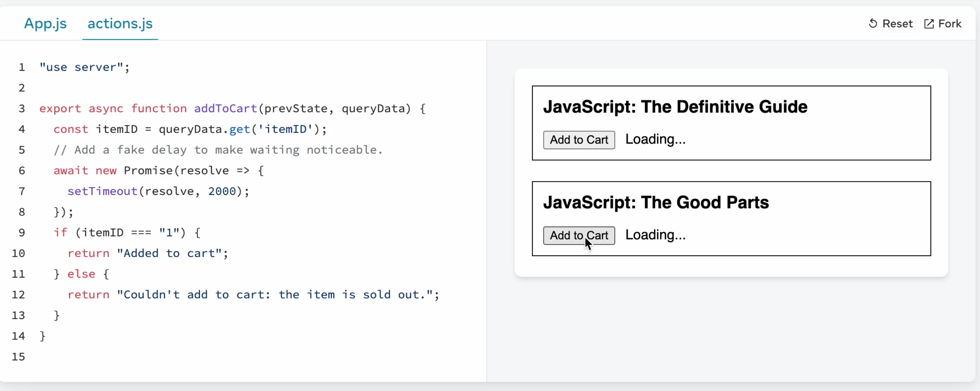Viewport: 980px width, 391px height.
Task: Click the "JavaScript: The Good Parts" heading
Action: [x=656, y=202]
